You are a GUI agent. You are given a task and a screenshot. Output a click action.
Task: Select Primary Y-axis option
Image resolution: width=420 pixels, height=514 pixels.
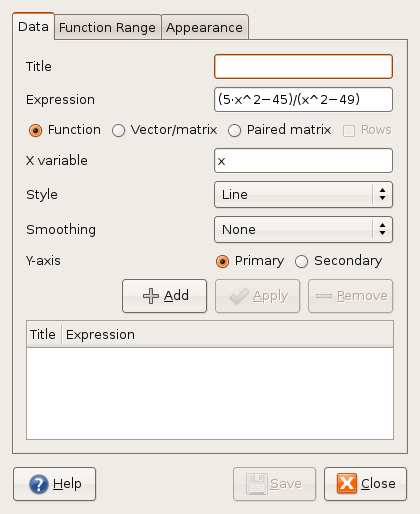tap(222, 261)
